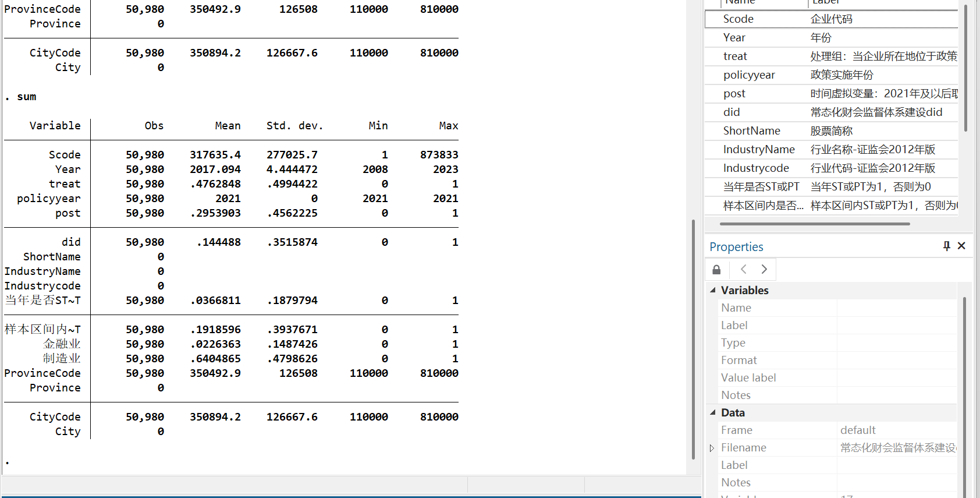The height and width of the screenshot is (498, 980).
Task: Go to previous variable with the left arrow
Action: tap(743, 269)
